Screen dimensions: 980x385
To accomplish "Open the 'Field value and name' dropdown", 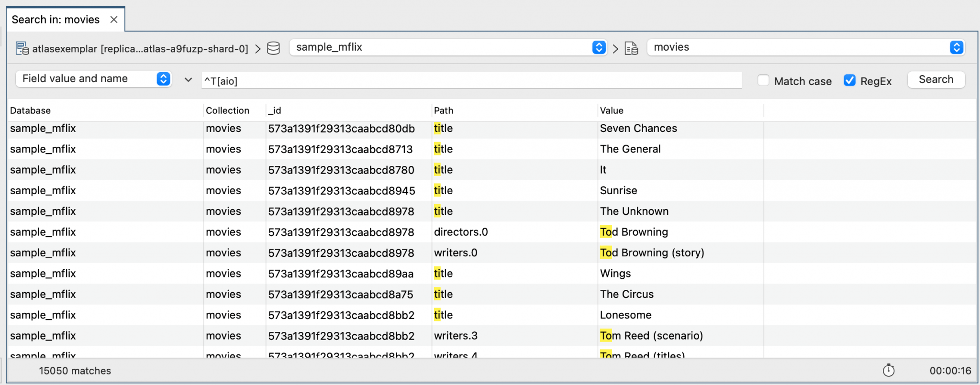I will 163,79.
